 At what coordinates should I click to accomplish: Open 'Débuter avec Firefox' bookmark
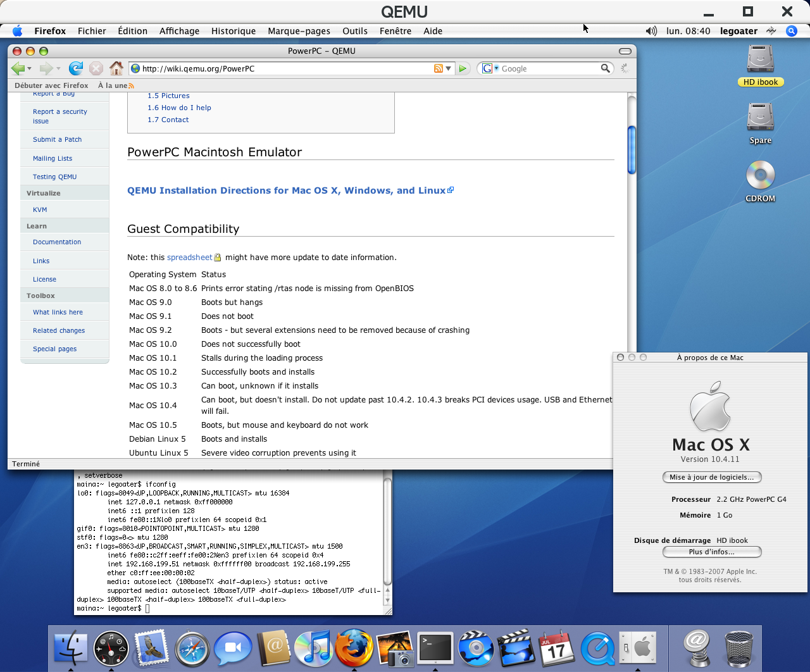(51, 85)
